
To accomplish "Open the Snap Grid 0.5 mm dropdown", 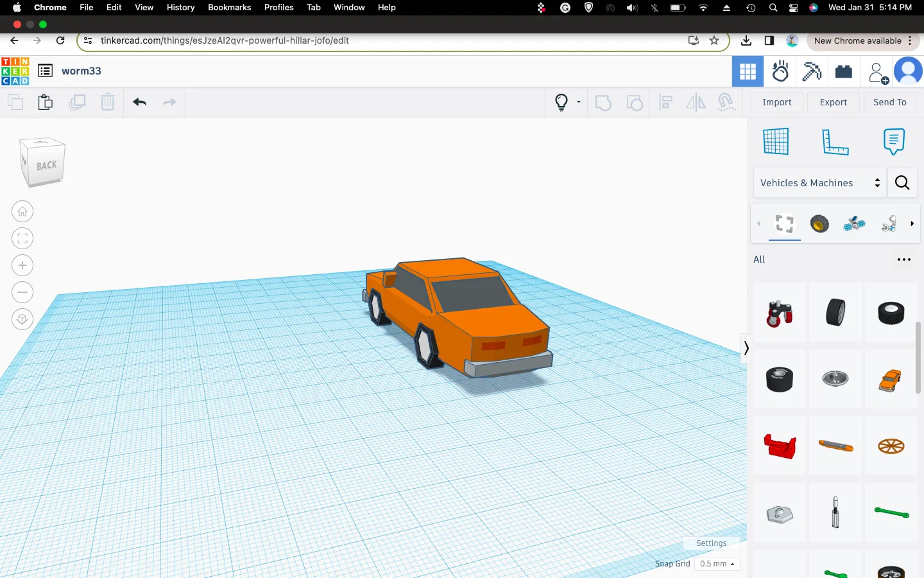I will [717, 564].
